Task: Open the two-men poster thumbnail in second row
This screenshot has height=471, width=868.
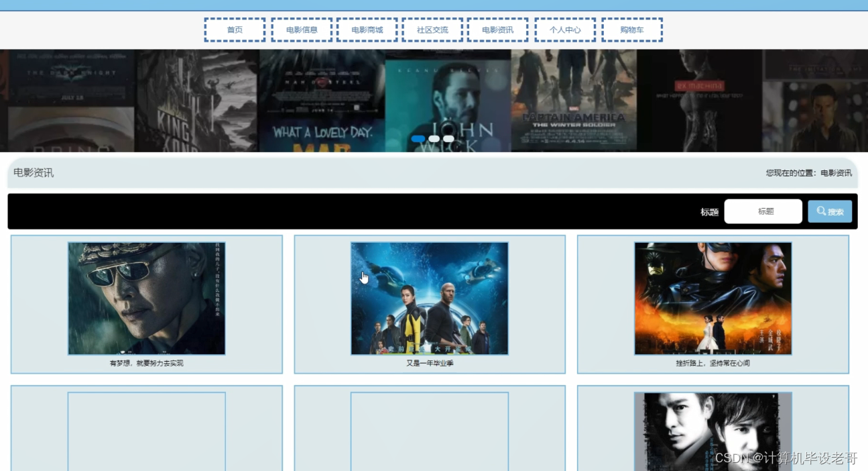Action: pyautogui.click(x=713, y=431)
